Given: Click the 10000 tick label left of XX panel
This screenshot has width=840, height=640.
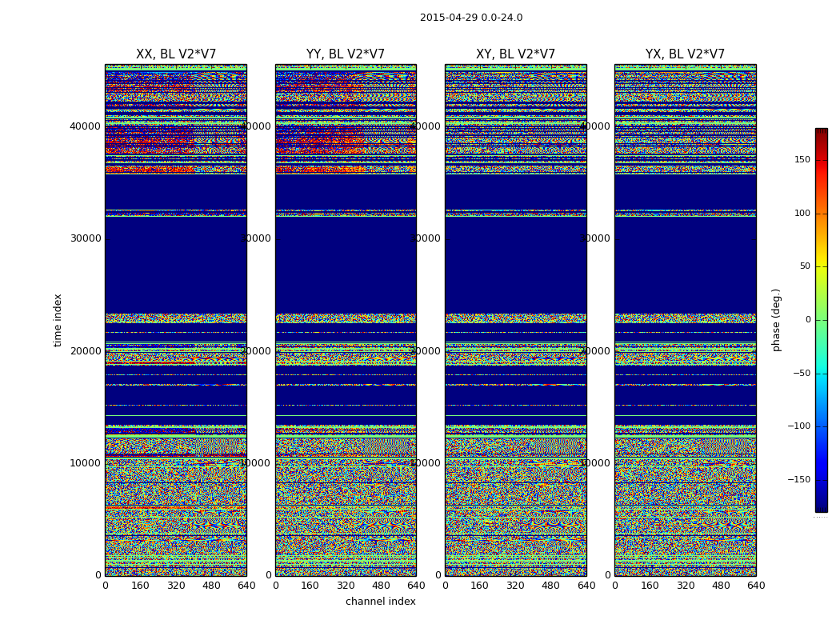Looking at the screenshot, I should pos(85,463).
